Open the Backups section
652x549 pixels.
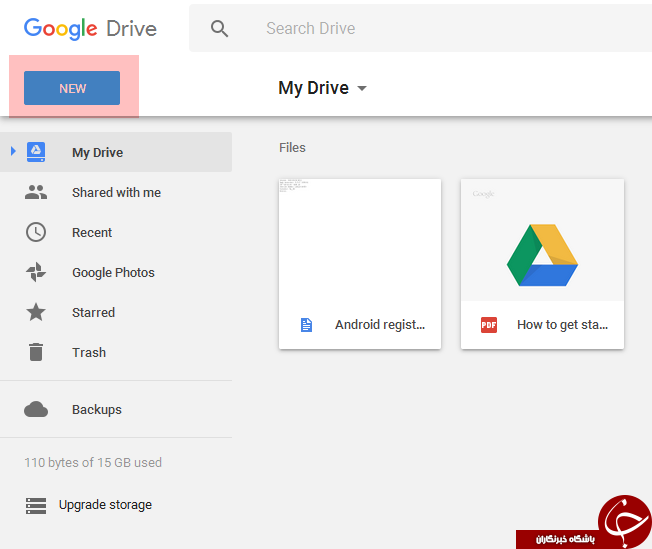tap(97, 409)
